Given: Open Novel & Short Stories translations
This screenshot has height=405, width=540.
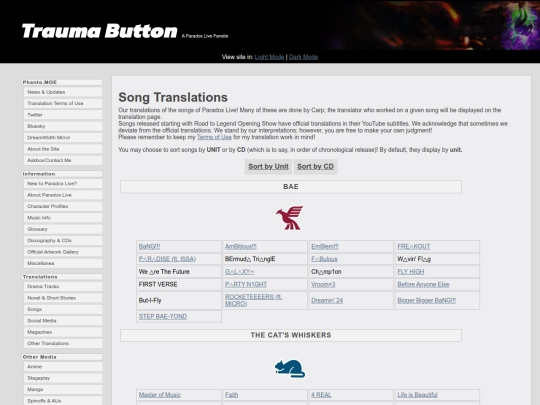Looking at the screenshot, I should [63, 298].
